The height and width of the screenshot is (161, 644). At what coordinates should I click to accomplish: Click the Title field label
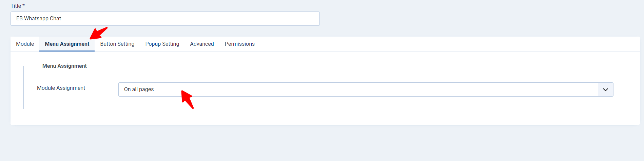[16, 6]
